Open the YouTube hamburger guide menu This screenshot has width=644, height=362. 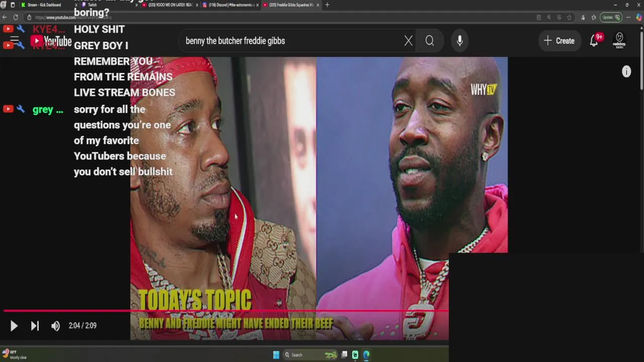15,40
